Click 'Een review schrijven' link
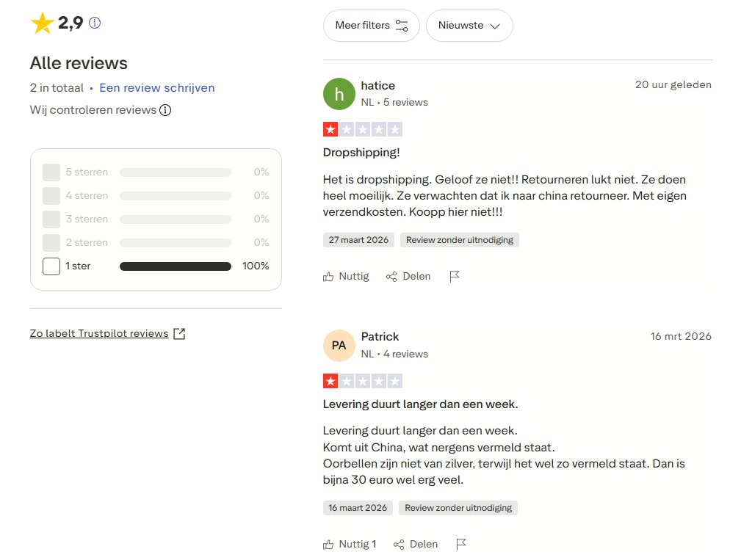The width and height of the screenshot is (741, 560). point(157,88)
